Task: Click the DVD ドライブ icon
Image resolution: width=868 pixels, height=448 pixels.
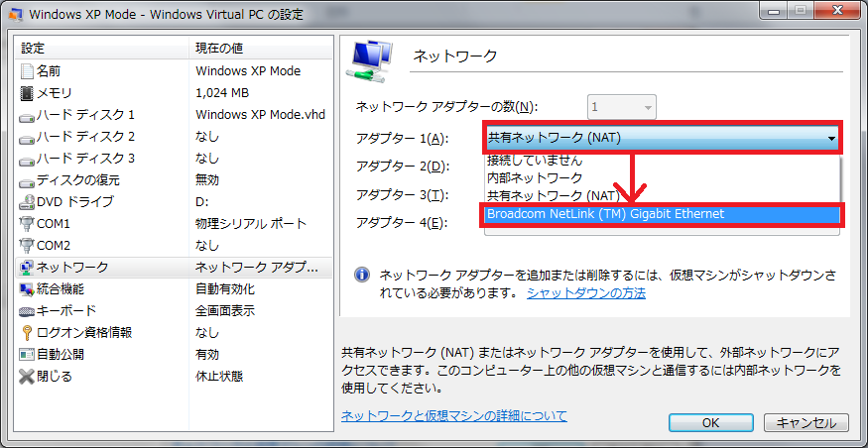Action: coord(27,202)
